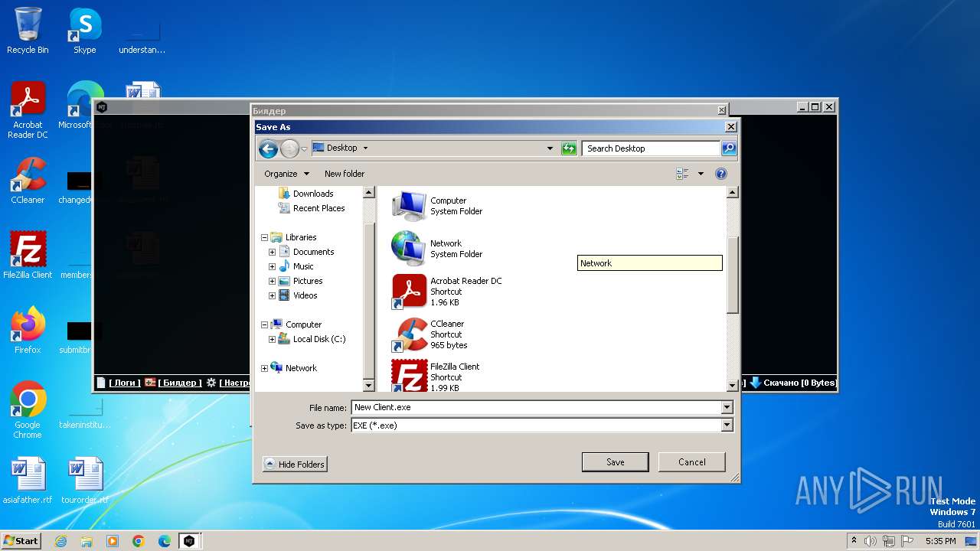Viewport: 980px width, 551px height.
Task: Click the file list vertical scrollbar thumb
Action: (x=733, y=275)
